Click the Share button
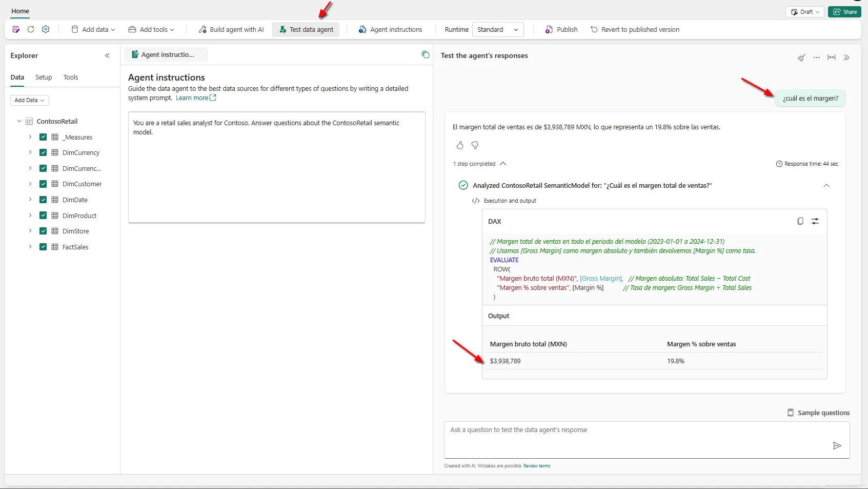Screen dimensions: 868x489 [844, 12]
